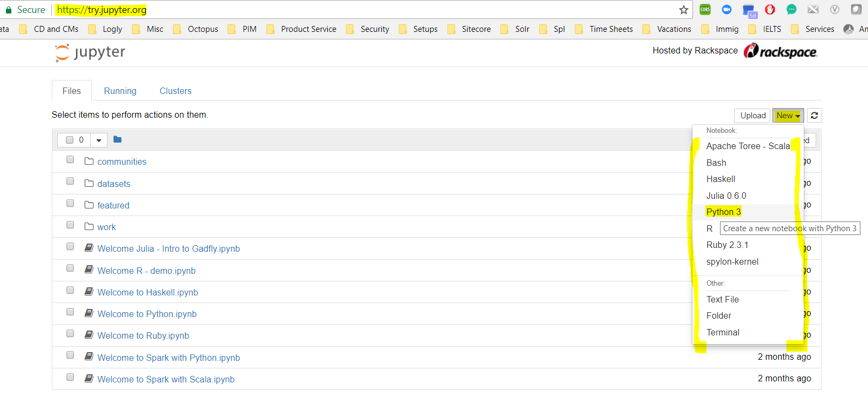Click the folder icon of datasets row
The height and width of the screenshot is (417, 868).
point(89,183)
